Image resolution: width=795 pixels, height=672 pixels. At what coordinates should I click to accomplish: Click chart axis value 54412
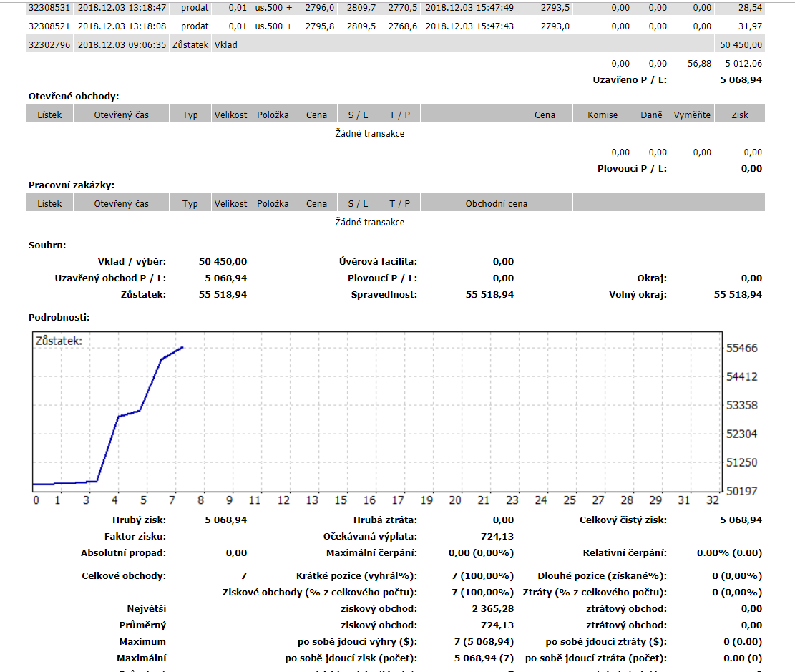742,377
